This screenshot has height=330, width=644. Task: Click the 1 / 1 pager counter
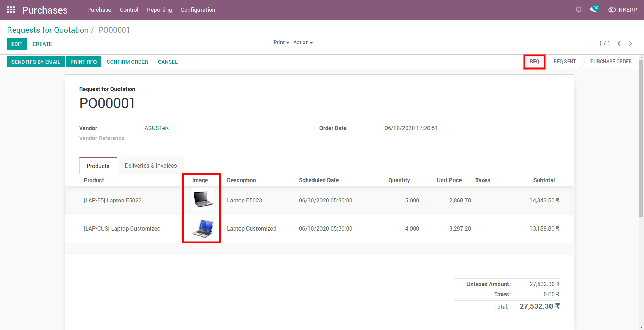604,43
